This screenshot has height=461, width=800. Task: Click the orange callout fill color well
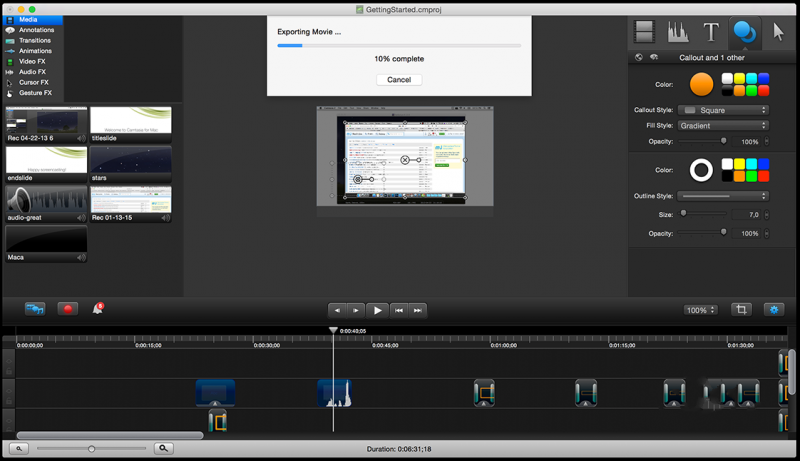701,84
